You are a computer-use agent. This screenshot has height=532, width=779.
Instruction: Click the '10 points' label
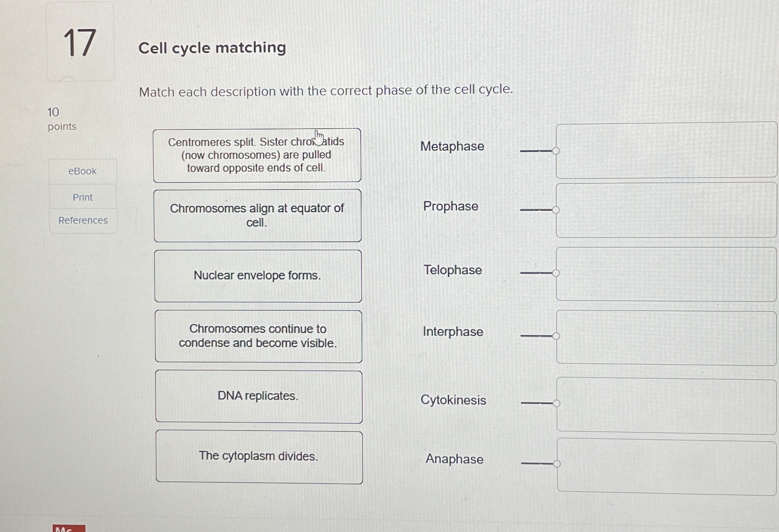(61, 119)
